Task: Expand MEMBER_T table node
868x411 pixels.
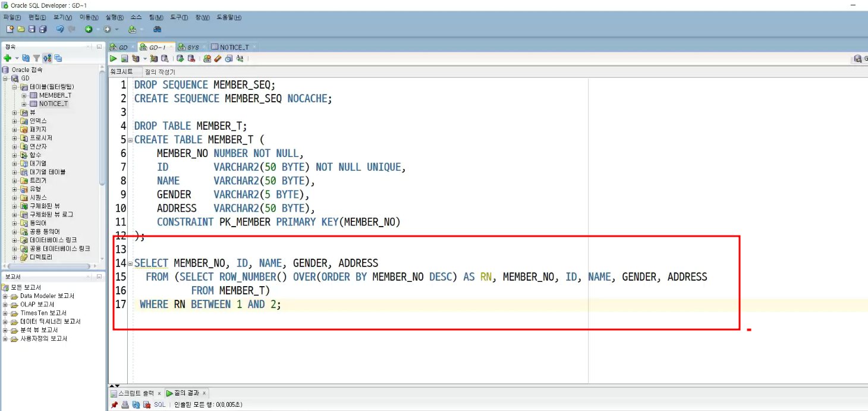Action: [x=24, y=95]
